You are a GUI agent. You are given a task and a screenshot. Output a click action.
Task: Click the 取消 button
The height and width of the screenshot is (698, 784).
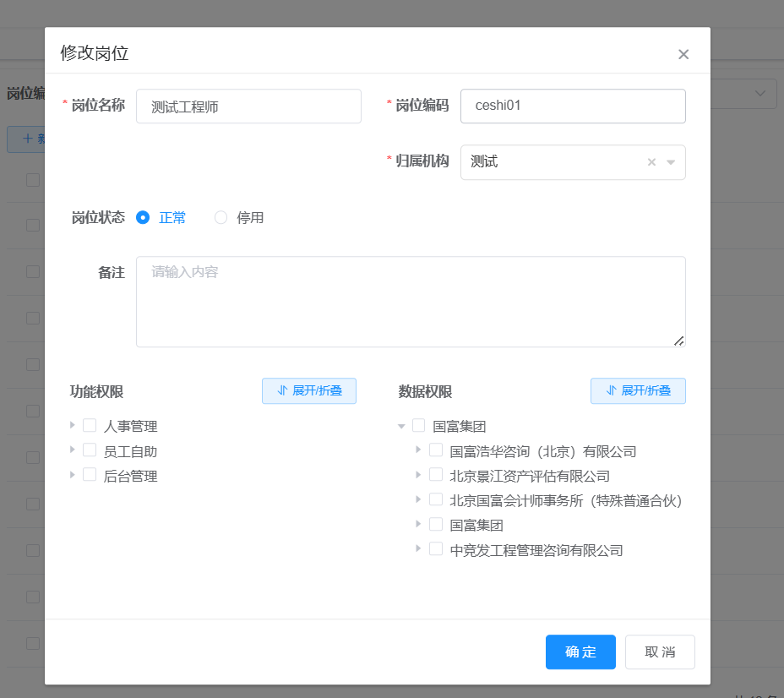[660, 652]
